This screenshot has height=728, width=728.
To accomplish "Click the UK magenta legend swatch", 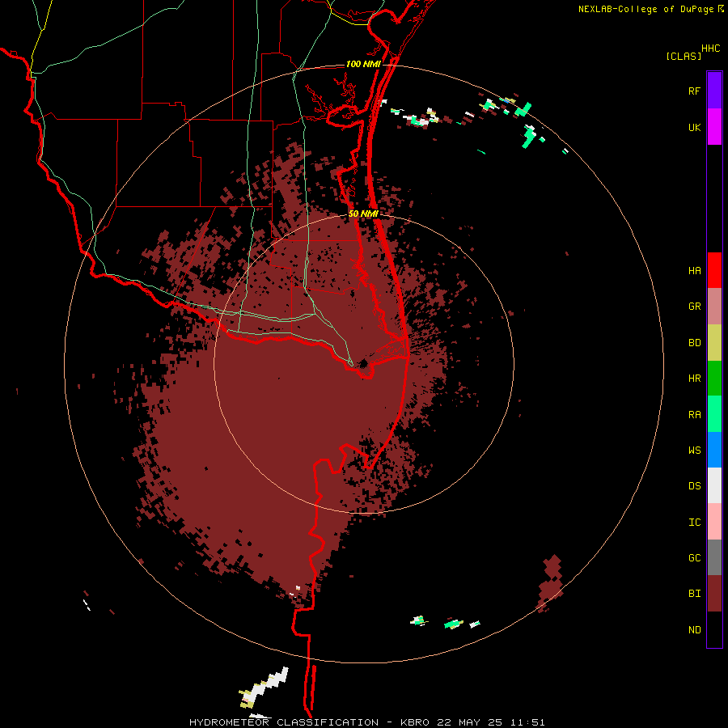I will (714, 127).
